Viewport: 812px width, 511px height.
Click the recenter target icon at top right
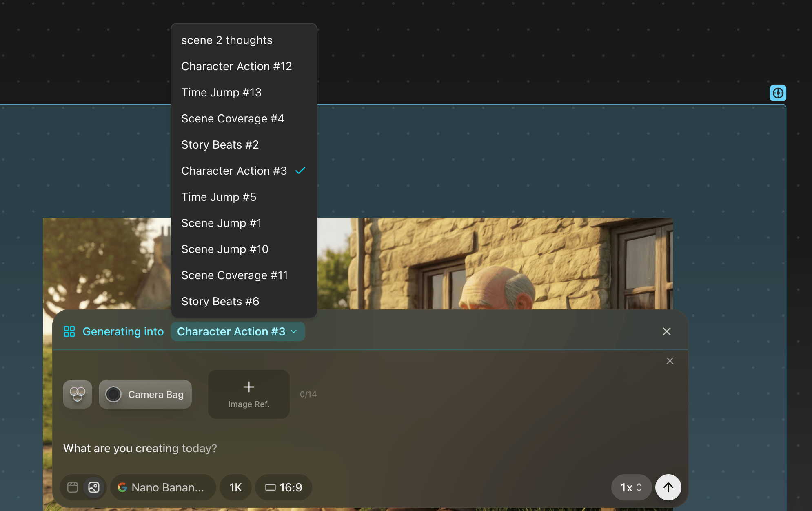point(778,93)
